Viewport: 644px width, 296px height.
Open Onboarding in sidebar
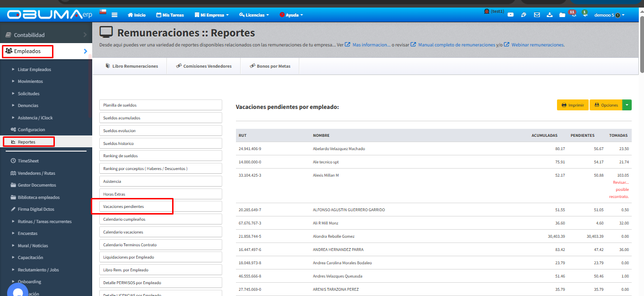pyautogui.click(x=29, y=282)
